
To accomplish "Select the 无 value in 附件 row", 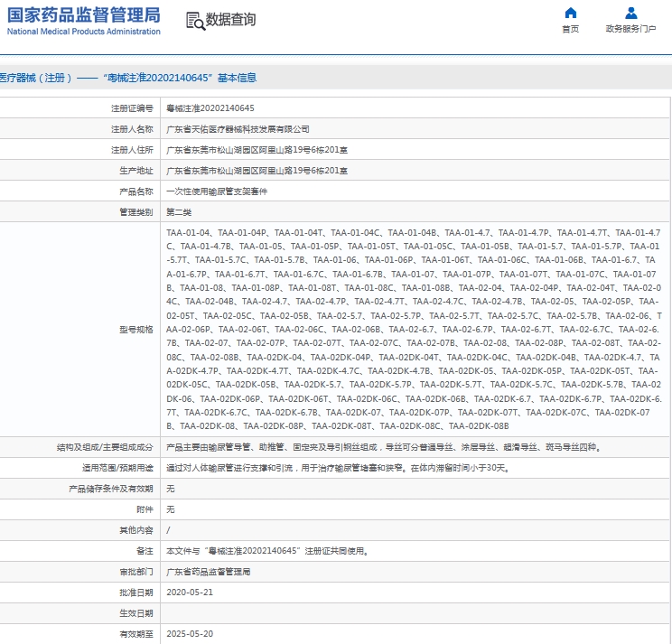I will (171, 509).
